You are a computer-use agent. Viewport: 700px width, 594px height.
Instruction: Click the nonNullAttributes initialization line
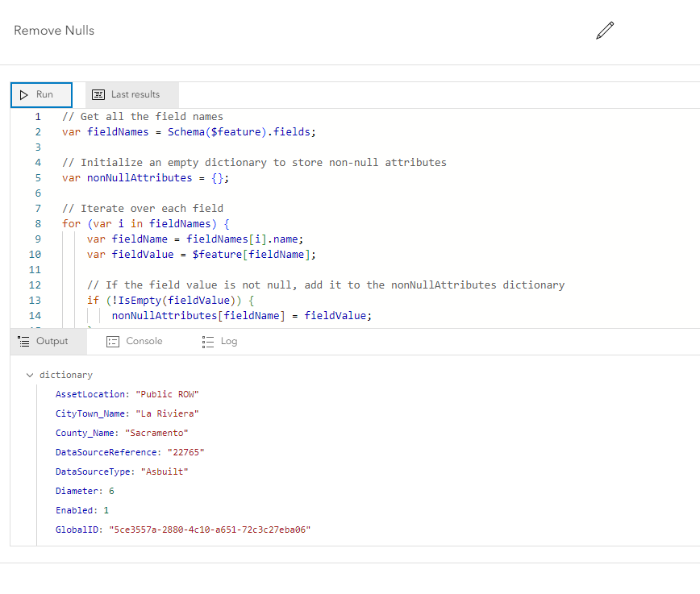pos(152,178)
